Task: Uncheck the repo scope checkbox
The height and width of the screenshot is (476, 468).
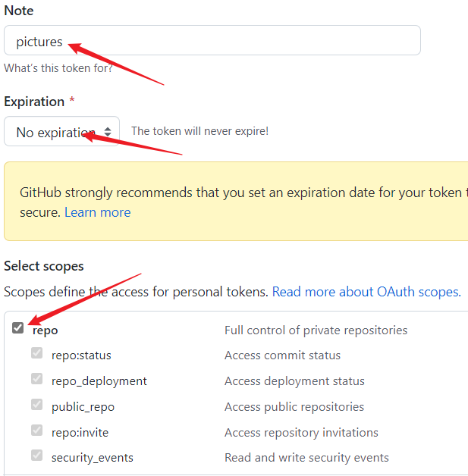Action: point(18,328)
